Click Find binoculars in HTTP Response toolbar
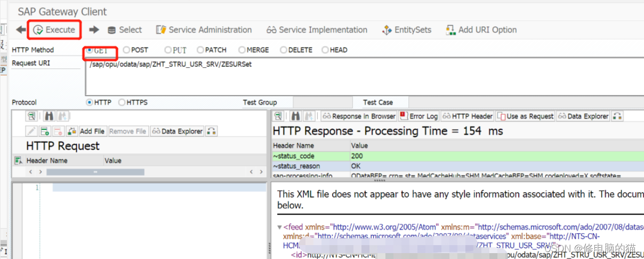 (295, 116)
